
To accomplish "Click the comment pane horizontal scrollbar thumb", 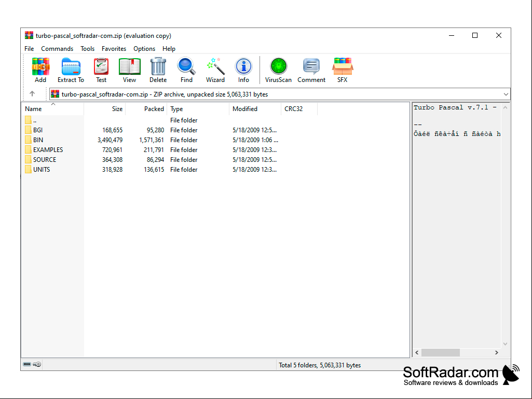I will [441, 352].
